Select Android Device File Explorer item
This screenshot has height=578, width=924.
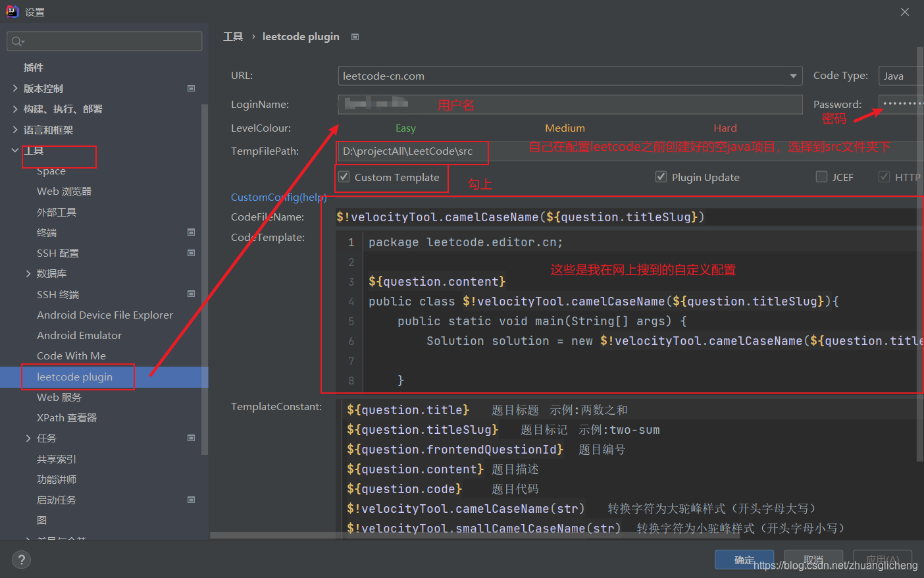105,315
